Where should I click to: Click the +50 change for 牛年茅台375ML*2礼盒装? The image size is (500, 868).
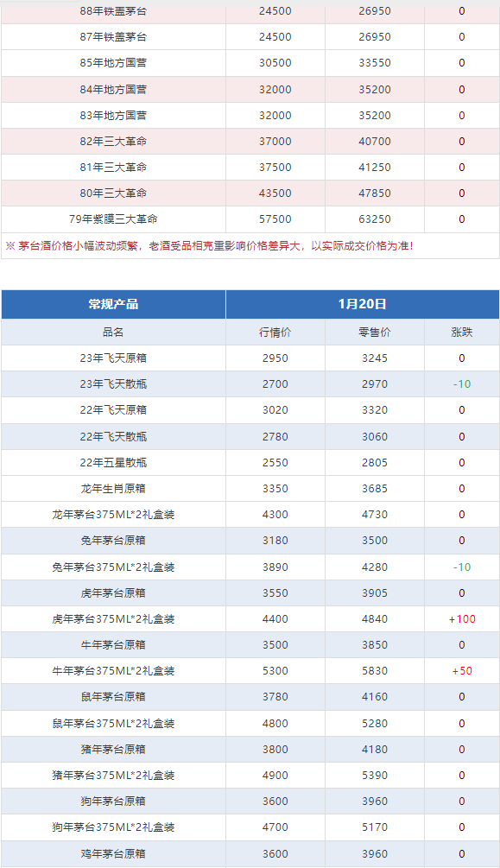(462, 671)
